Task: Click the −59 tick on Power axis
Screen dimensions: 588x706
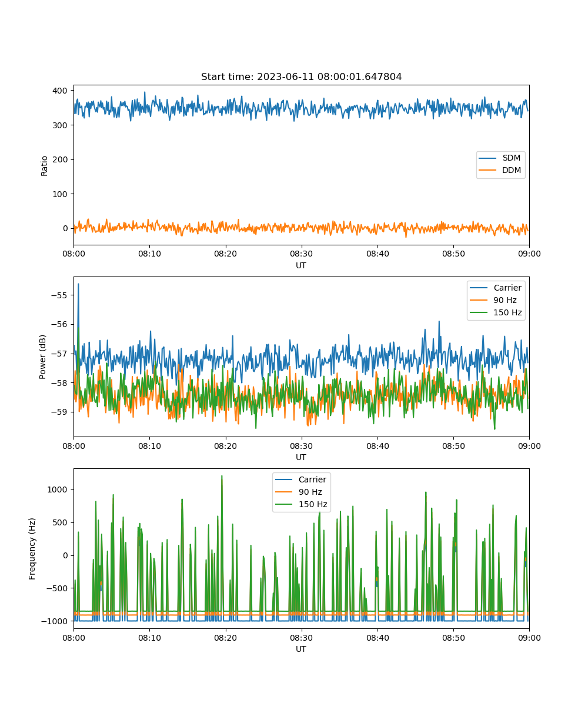Action: 59,412
